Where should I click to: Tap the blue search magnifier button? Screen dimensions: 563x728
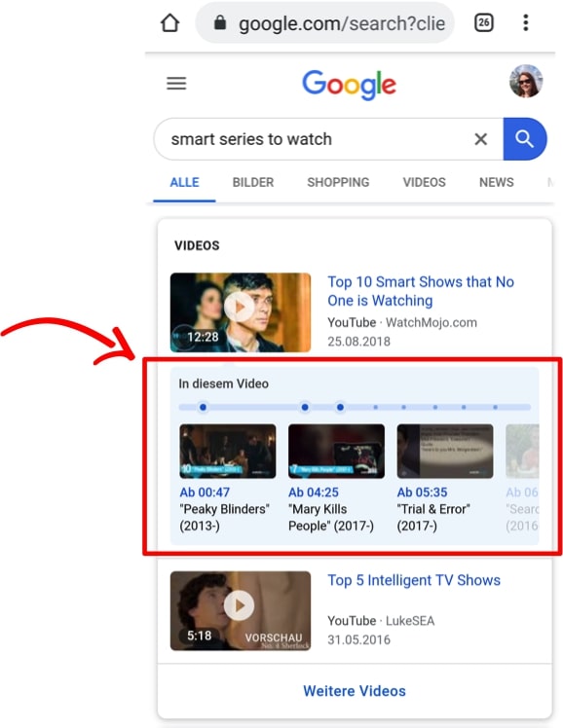click(525, 139)
